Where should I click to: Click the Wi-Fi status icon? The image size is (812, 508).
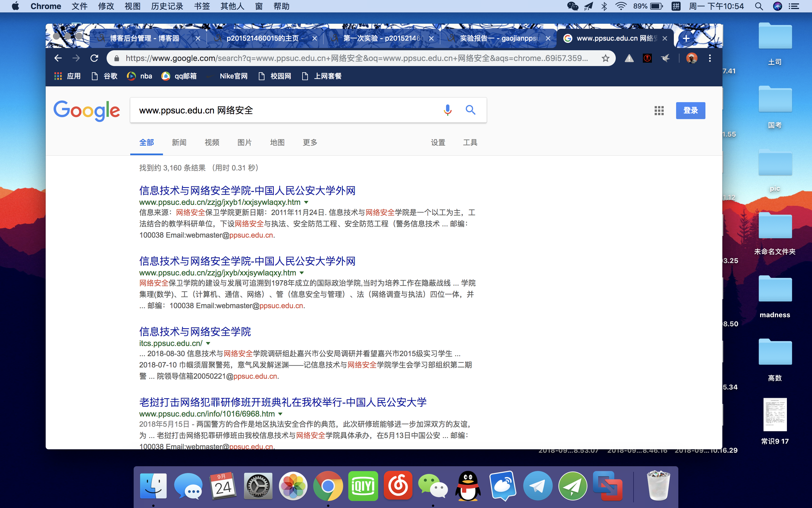pos(621,6)
